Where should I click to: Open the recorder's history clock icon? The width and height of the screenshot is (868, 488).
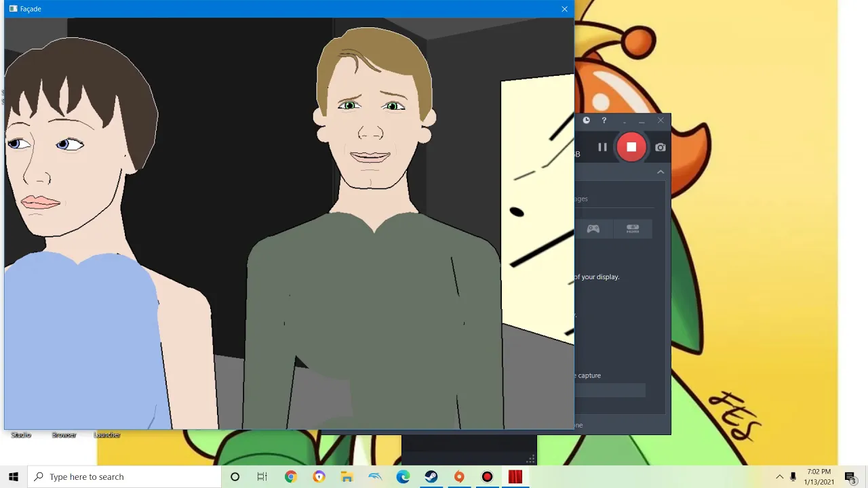point(587,121)
